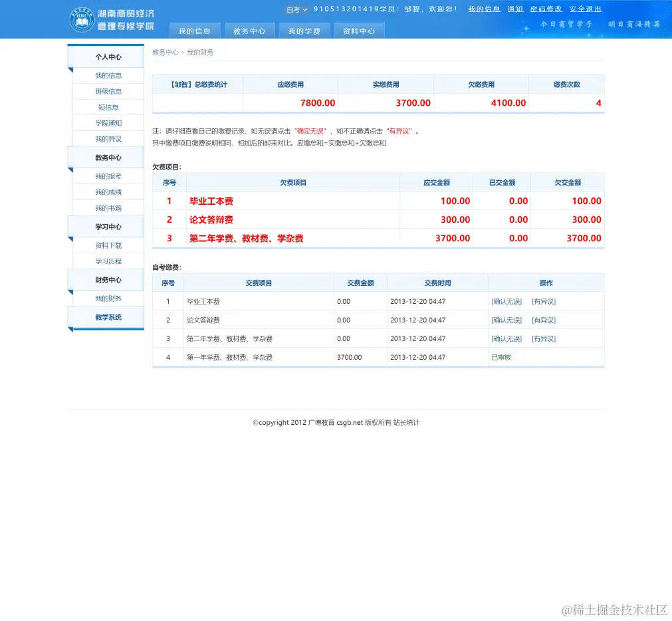
Task: Click red 有异议 in the note
Action: 399,131
